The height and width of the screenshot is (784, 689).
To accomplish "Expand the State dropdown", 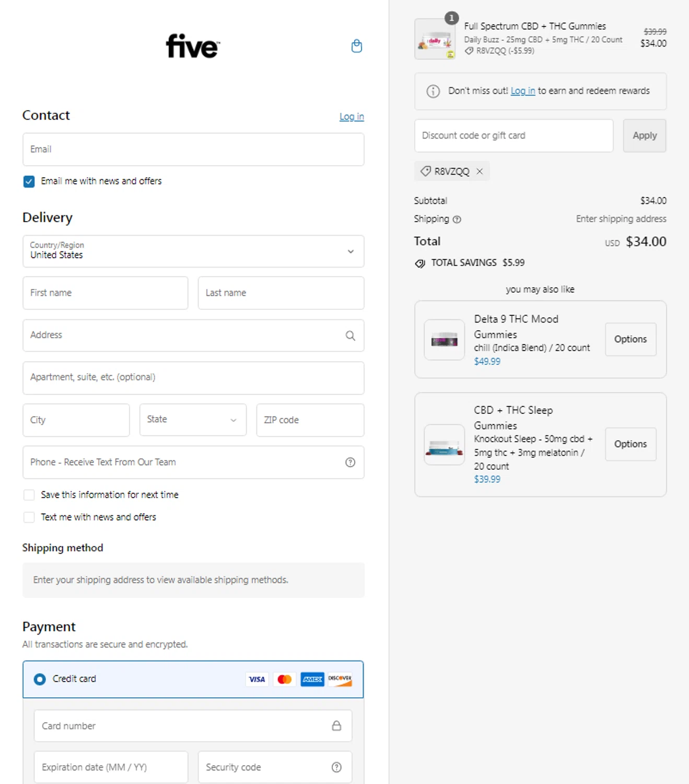I will [x=193, y=420].
